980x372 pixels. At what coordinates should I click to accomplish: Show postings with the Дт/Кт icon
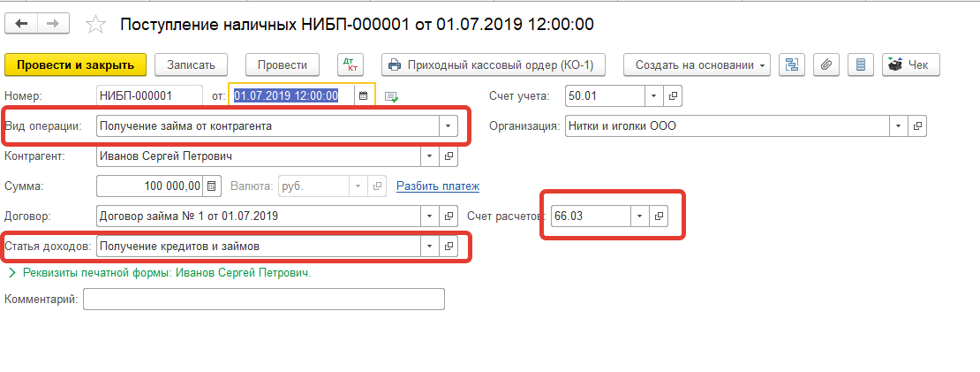tap(350, 65)
